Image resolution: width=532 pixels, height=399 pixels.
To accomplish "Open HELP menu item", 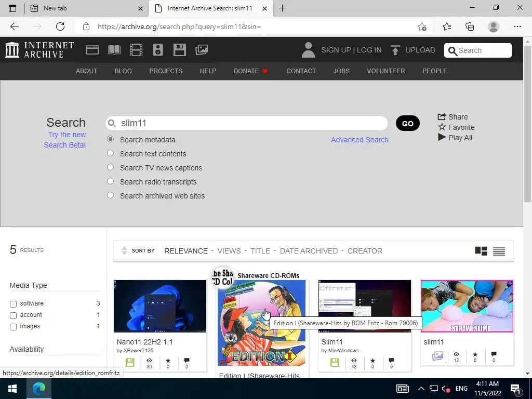I will pos(208,71).
